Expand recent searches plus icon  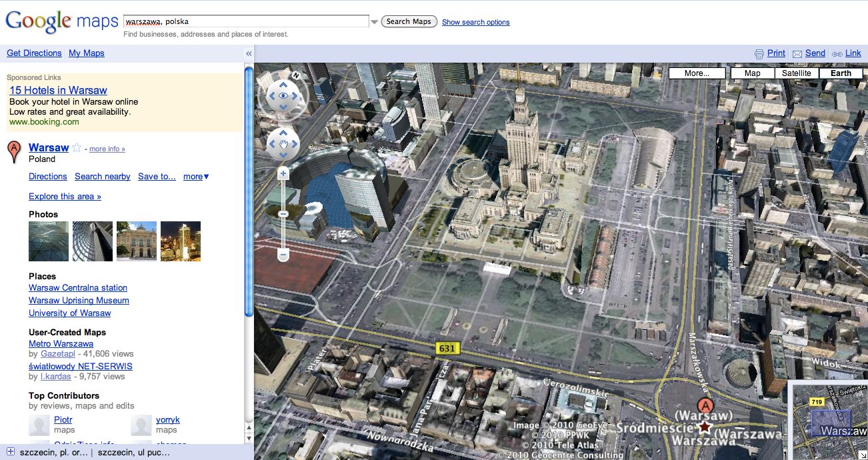10,452
